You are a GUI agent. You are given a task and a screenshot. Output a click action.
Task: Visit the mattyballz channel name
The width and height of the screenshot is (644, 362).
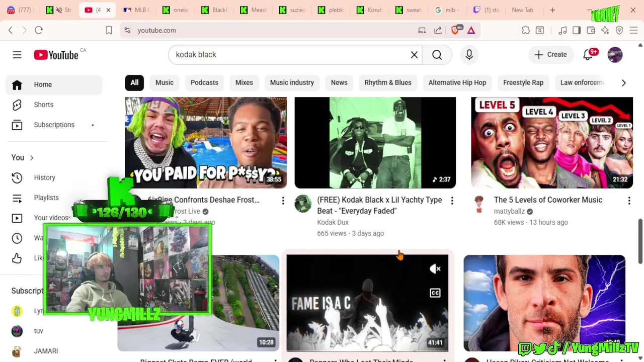(509, 211)
